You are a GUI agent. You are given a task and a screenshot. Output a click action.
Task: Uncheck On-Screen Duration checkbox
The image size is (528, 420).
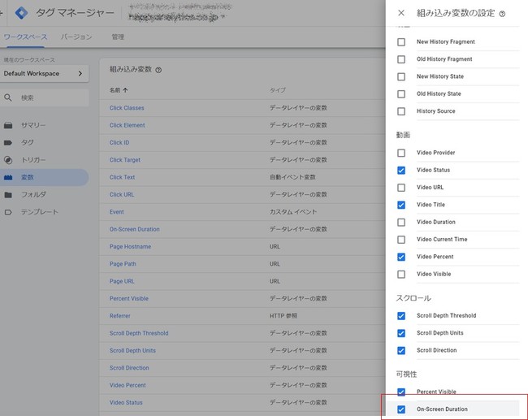(x=401, y=409)
